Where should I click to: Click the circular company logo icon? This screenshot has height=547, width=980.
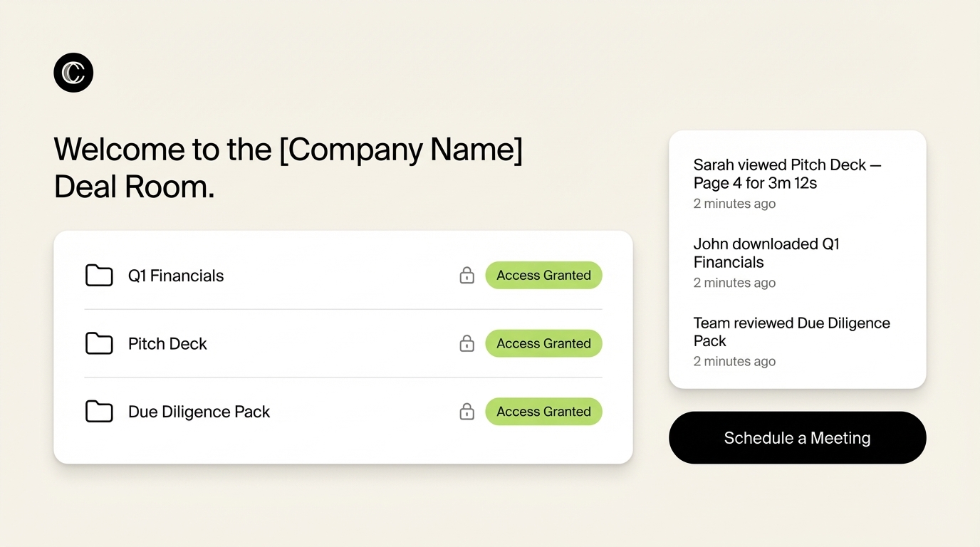[x=73, y=72]
